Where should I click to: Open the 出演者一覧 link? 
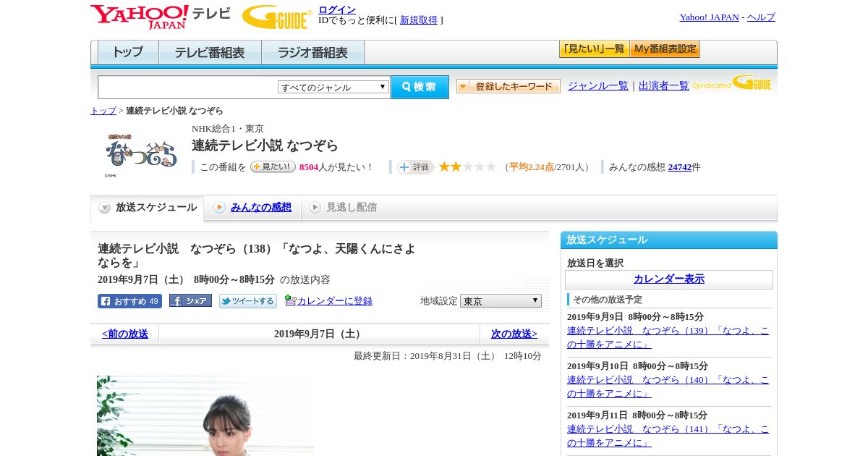tap(664, 85)
